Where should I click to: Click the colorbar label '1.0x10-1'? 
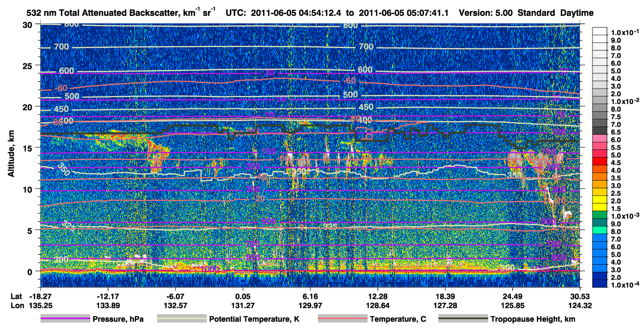(x=625, y=33)
